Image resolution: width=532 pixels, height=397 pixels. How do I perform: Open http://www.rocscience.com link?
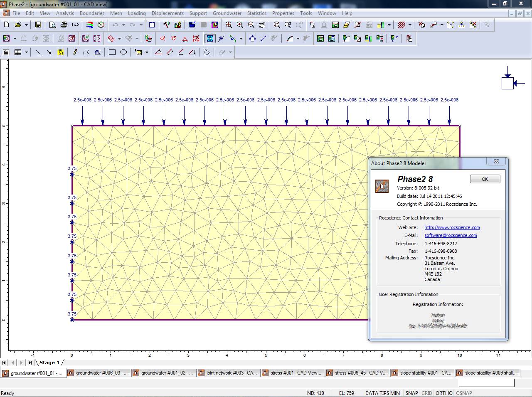click(452, 227)
